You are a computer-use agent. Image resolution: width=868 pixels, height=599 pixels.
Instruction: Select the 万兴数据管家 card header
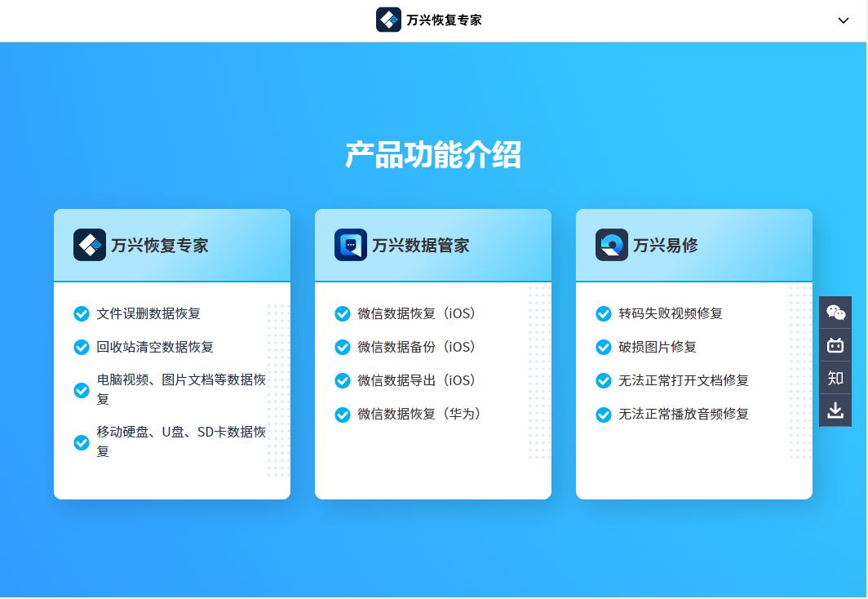click(432, 243)
